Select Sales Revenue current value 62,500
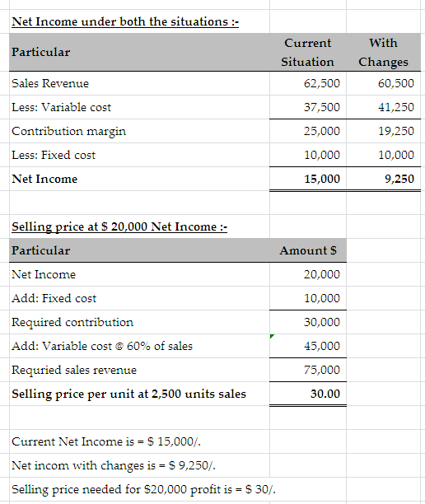Image resolution: width=425 pixels, height=504 pixels. pyautogui.click(x=322, y=83)
